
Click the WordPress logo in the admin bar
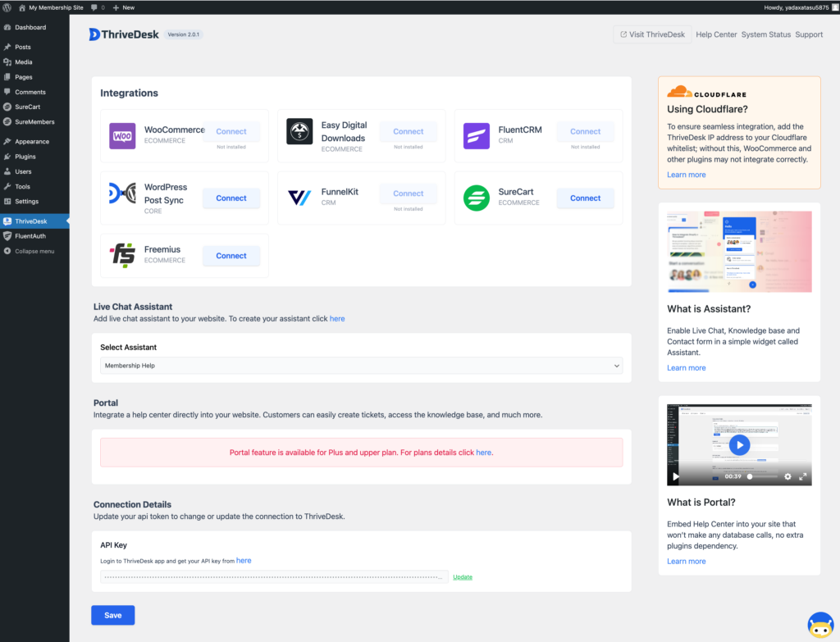coord(7,7)
